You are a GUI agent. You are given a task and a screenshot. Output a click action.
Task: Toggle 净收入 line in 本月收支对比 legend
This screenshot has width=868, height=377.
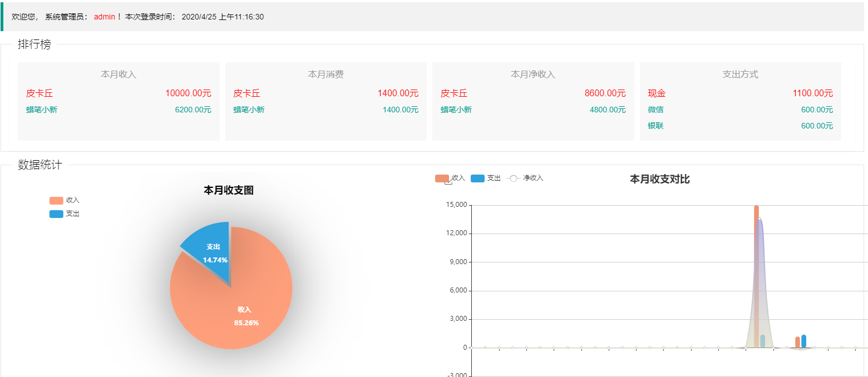tap(525, 178)
